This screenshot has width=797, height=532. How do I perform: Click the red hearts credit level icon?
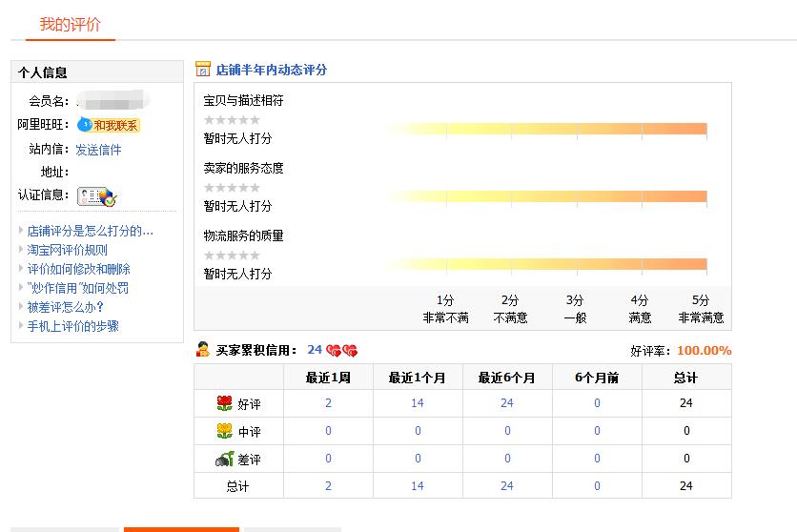tap(342, 350)
